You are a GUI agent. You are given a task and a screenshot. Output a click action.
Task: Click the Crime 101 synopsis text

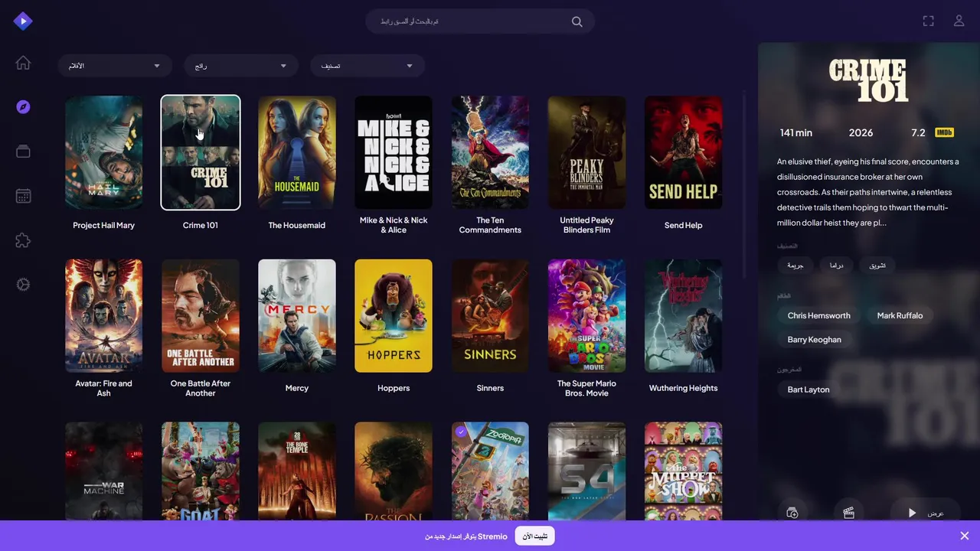[x=868, y=192]
